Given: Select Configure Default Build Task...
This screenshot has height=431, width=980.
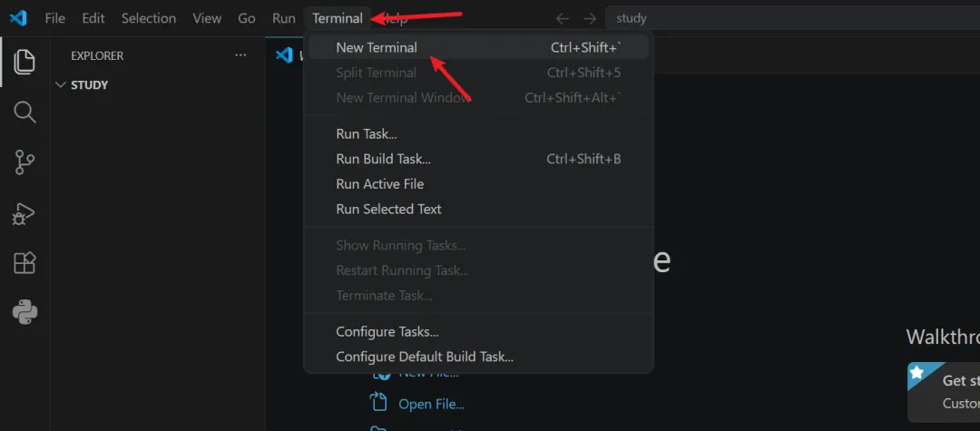Looking at the screenshot, I should click(x=479, y=357).
